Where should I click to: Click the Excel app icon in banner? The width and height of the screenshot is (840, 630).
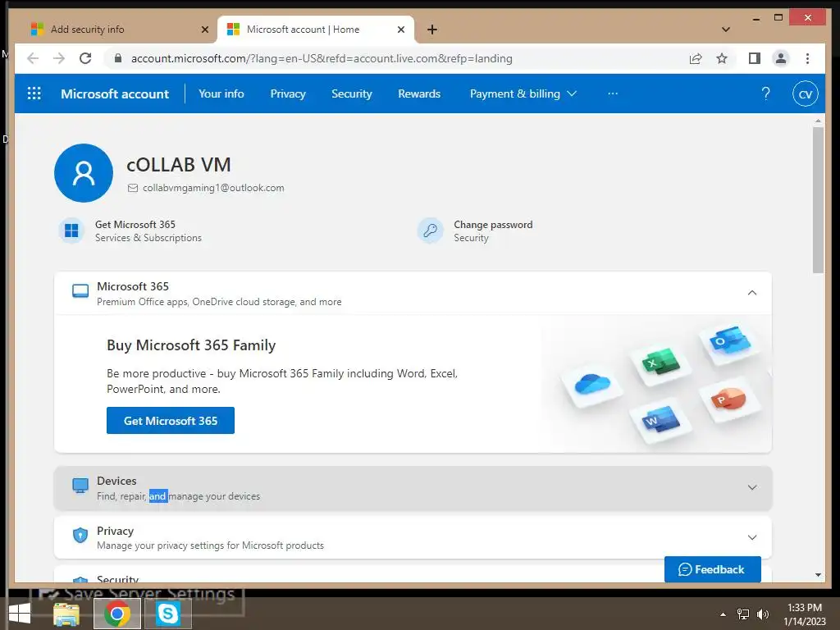pyautogui.click(x=660, y=363)
